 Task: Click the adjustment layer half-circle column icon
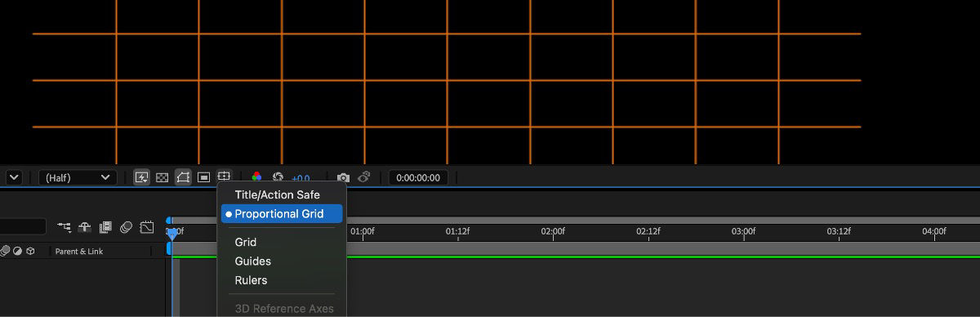(x=17, y=252)
